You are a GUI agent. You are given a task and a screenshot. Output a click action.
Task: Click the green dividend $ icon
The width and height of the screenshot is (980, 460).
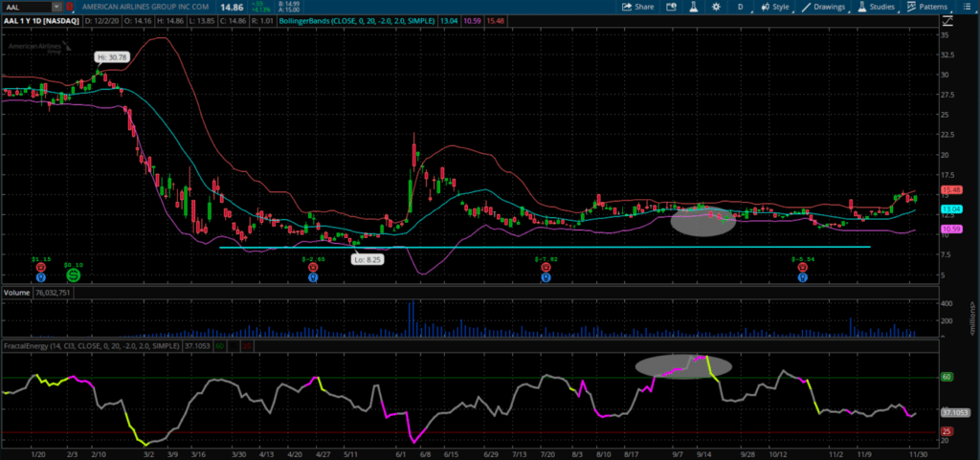pyautogui.click(x=73, y=274)
